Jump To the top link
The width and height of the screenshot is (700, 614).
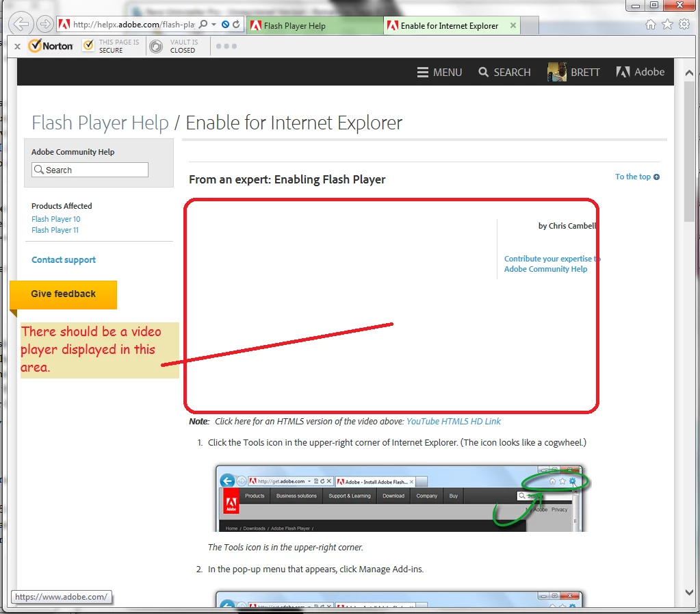click(632, 177)
